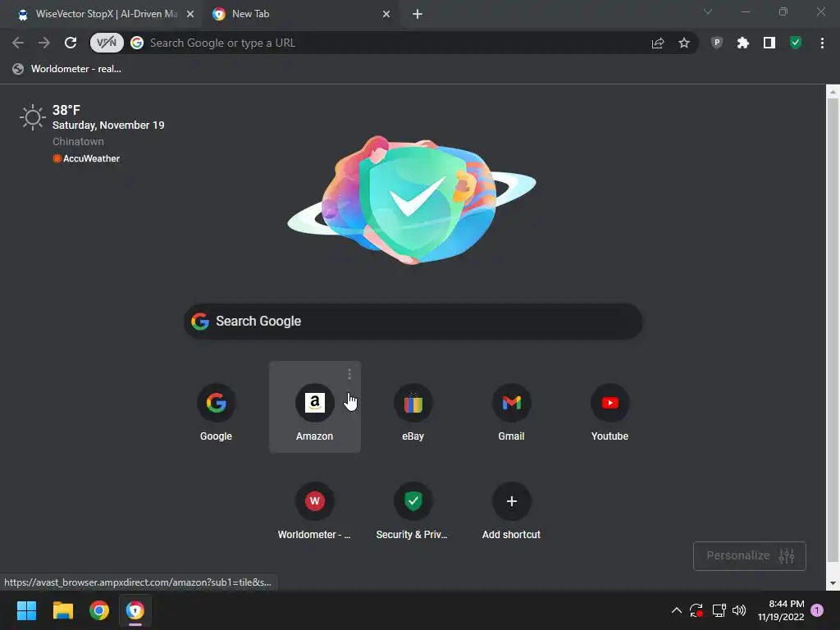
Task: Click the Chinatown location text
Action: click(78, 141)
